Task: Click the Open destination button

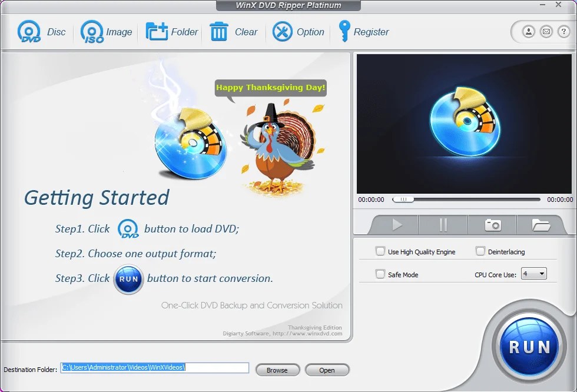Action: pyautogui.click(x=327, y=370)
